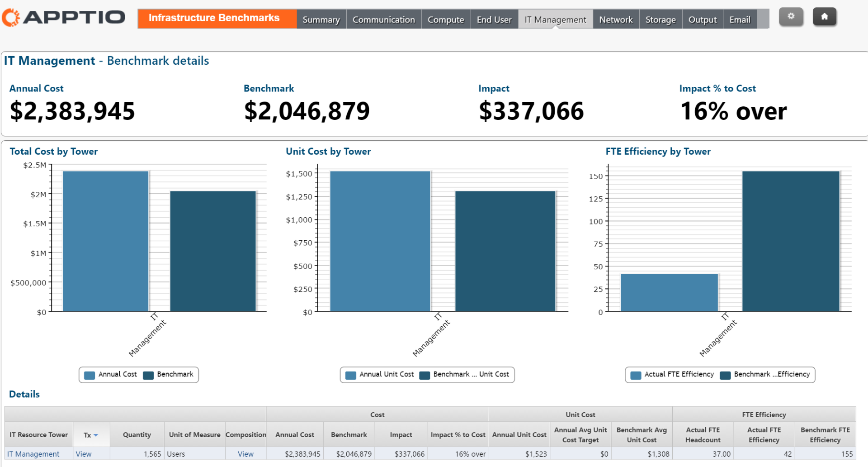Click the View link under Composition

245,454
